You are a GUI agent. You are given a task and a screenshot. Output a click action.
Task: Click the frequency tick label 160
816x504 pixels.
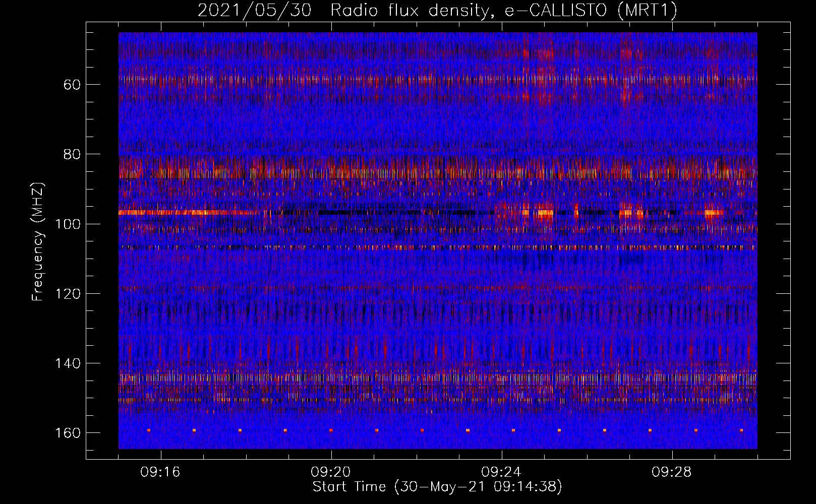click(x=68, y=433)
